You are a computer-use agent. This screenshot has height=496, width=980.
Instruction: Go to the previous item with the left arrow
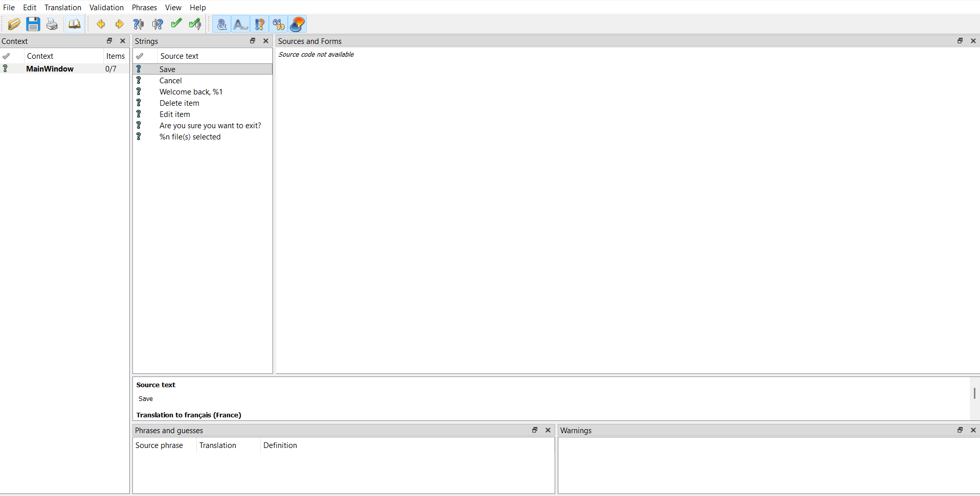101,24
